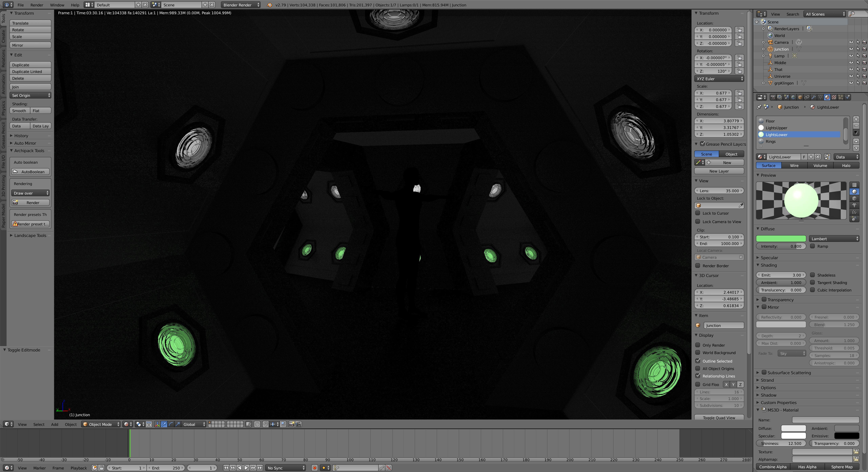Open the Render menu
Viewport: 868px width, 472px height.
(x=36, y=5)
